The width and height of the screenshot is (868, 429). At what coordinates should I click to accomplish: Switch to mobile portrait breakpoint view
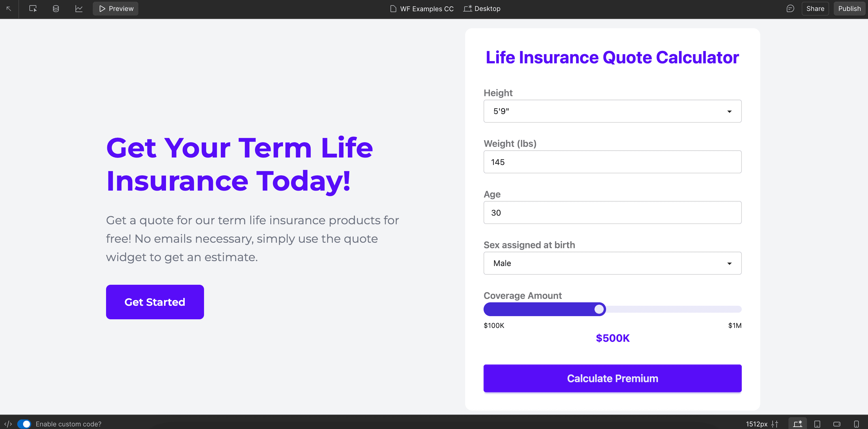click(x=856, y=424)
